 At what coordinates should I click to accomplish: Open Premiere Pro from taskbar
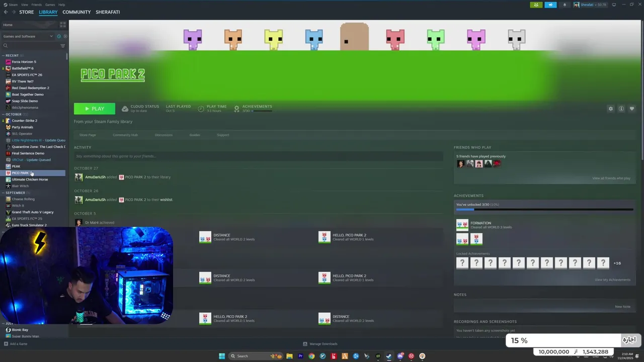tap(300, 356)
